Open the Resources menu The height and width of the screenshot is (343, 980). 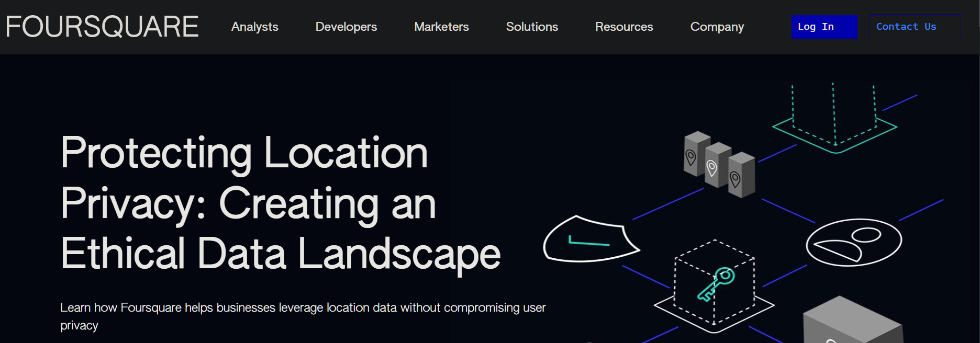click(x=624, y=27)
